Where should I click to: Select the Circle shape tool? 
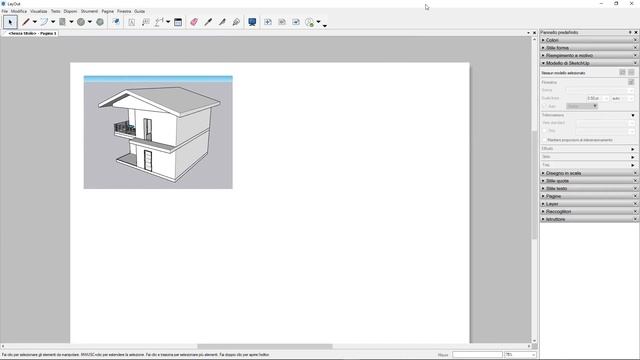[81, 22]
